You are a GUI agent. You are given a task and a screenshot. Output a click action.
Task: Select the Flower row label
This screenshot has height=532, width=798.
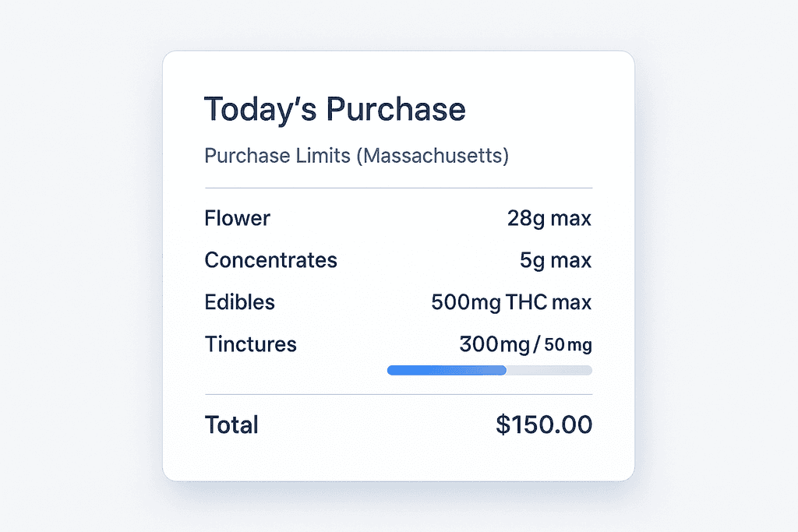coord(237,218)
